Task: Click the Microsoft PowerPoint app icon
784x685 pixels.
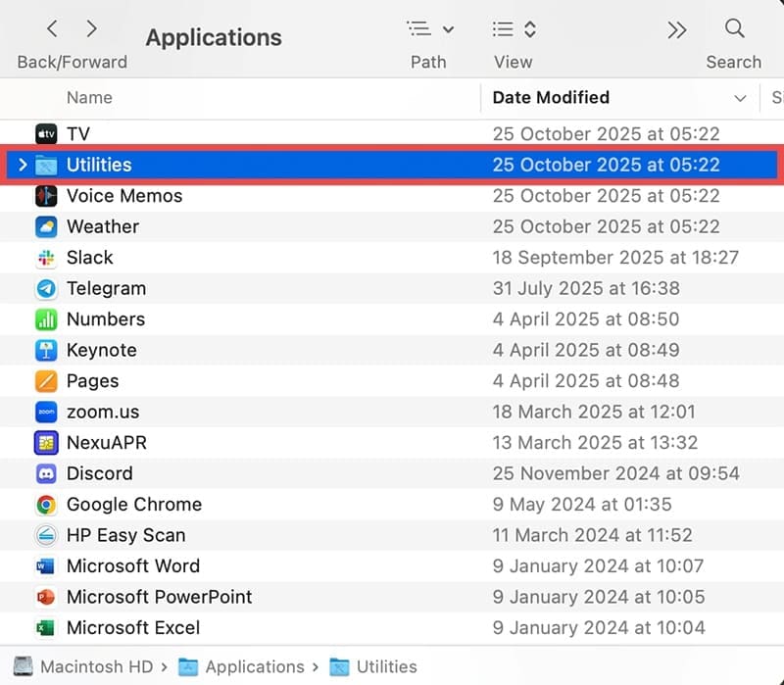Action: click(x=46, y=598)
